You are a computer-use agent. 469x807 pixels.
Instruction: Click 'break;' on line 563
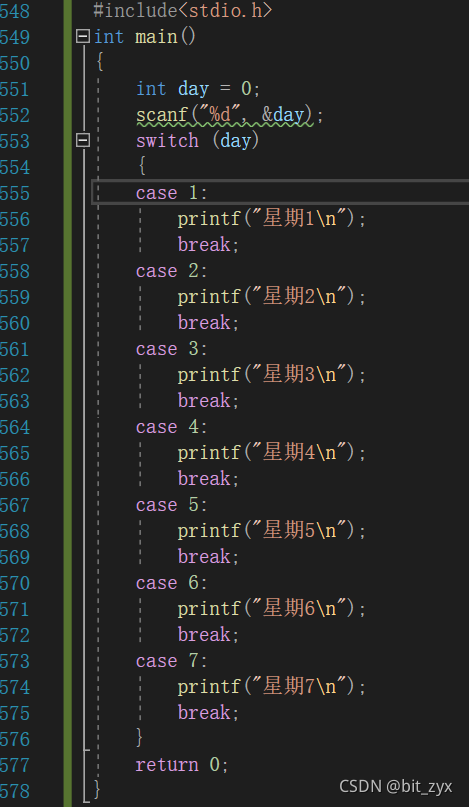click(209, 400)
